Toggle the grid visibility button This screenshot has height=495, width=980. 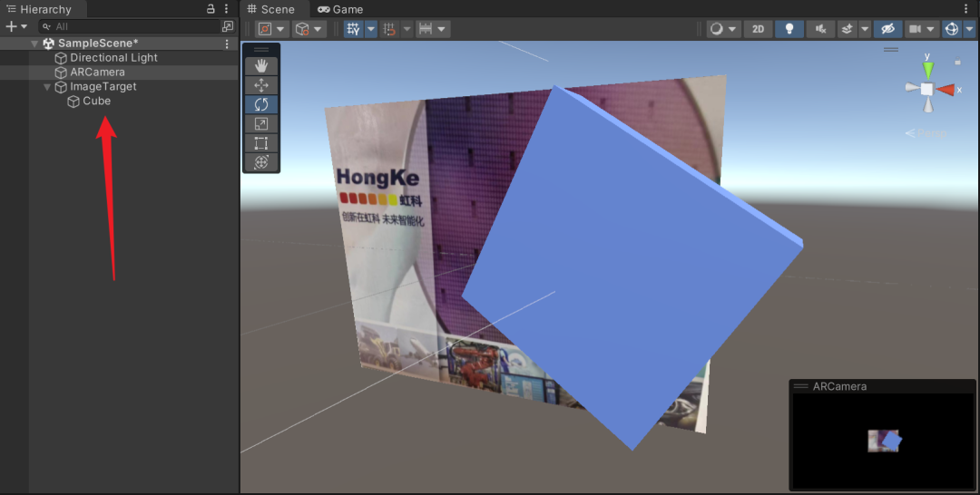point(353,29)
